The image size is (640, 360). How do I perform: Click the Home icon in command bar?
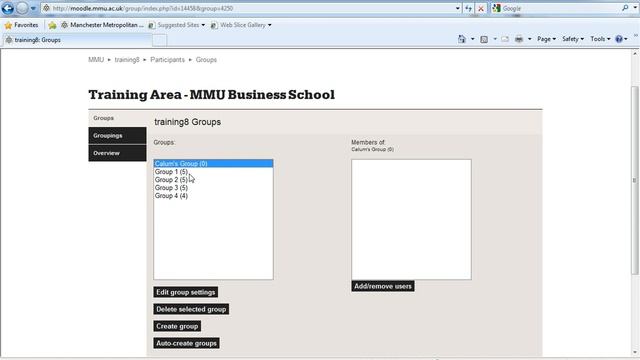click(462, 39)
